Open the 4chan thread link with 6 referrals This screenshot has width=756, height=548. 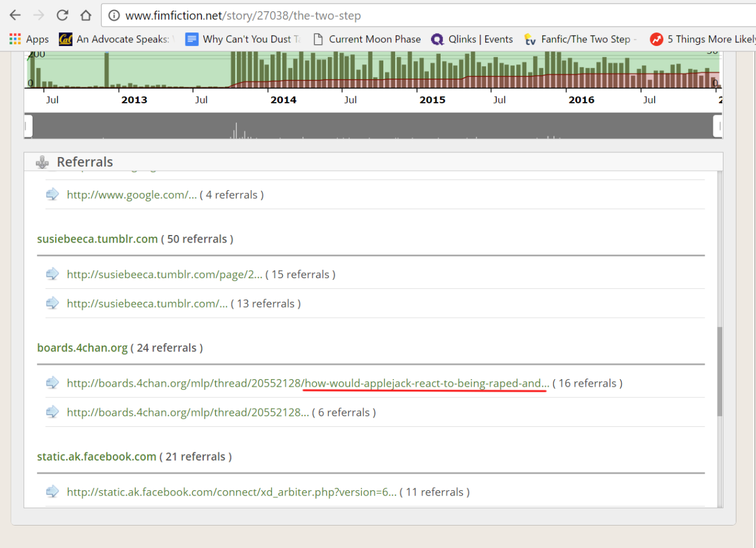click(188, 412)
